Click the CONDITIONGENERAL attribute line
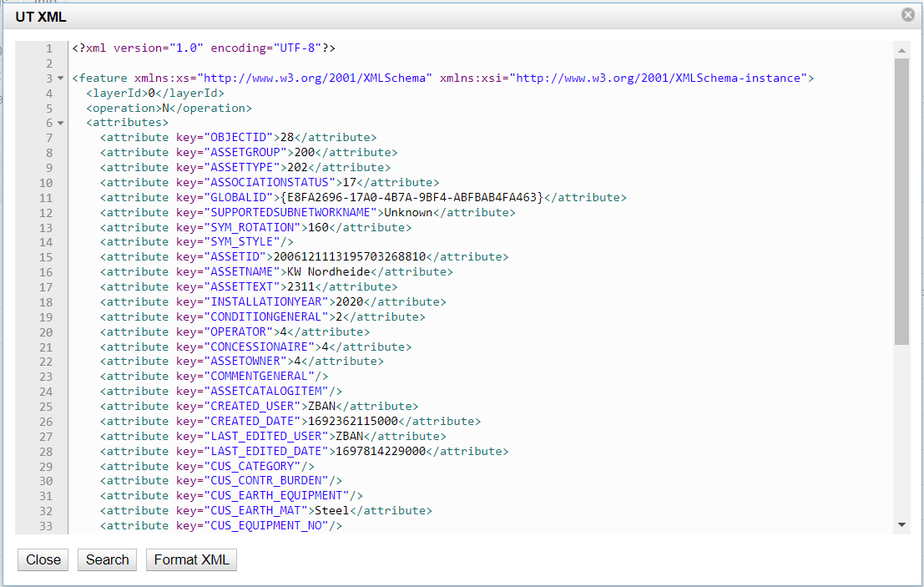The width and height of the screenshot is (924, 587). coord(262,317)
